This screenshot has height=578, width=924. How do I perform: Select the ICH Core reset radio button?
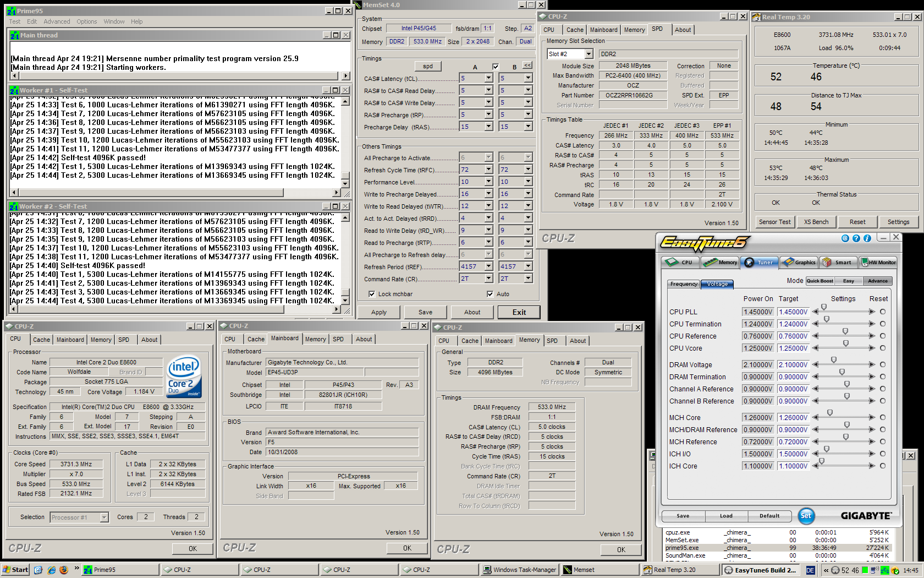(883, 466)
